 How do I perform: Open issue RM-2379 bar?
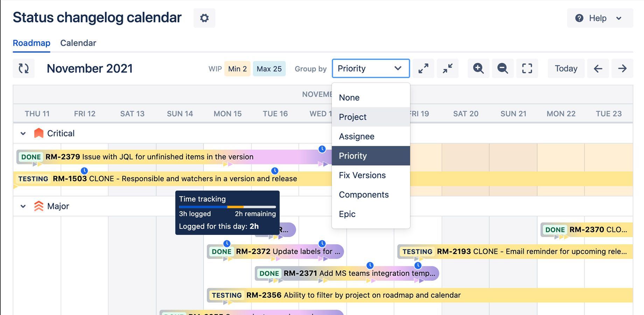[x=173, y=157]
